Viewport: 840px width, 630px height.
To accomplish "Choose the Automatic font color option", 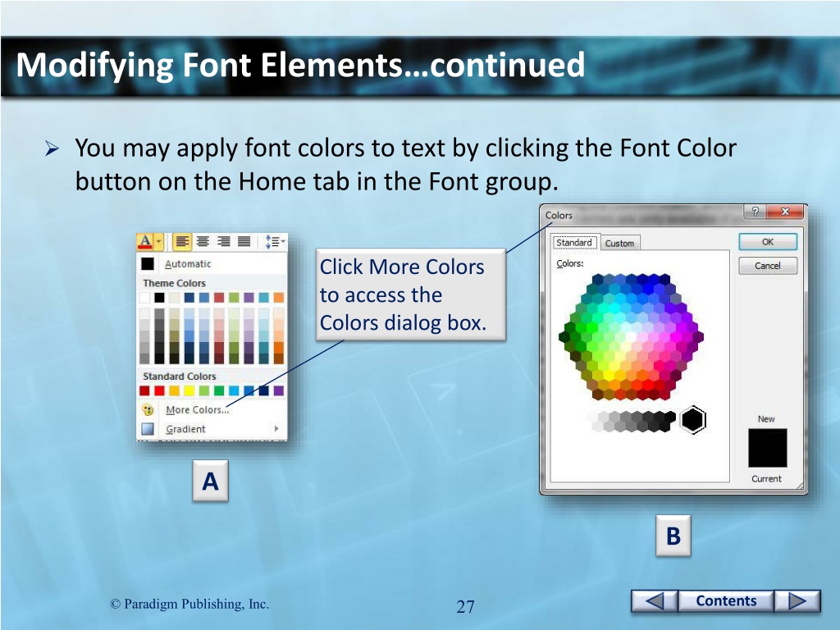I will click(x=187, y=264).
